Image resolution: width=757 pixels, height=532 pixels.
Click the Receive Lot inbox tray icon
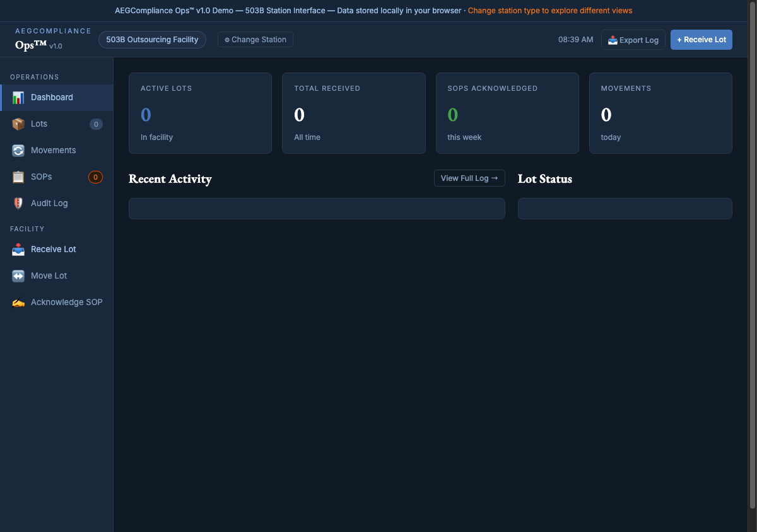18,250
